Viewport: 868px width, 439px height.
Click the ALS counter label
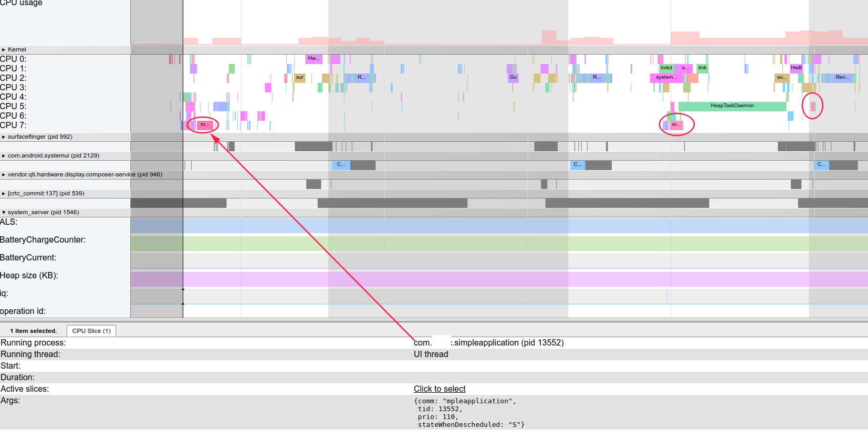(x=9, y=222)
